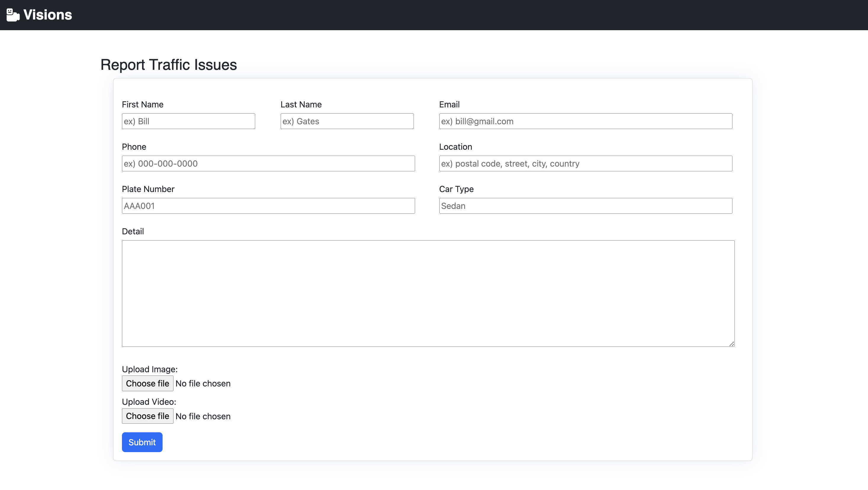The height and width of the screenshot is (490, 868).
Task: Focus the First Name input field
Action: pos(188,121)
